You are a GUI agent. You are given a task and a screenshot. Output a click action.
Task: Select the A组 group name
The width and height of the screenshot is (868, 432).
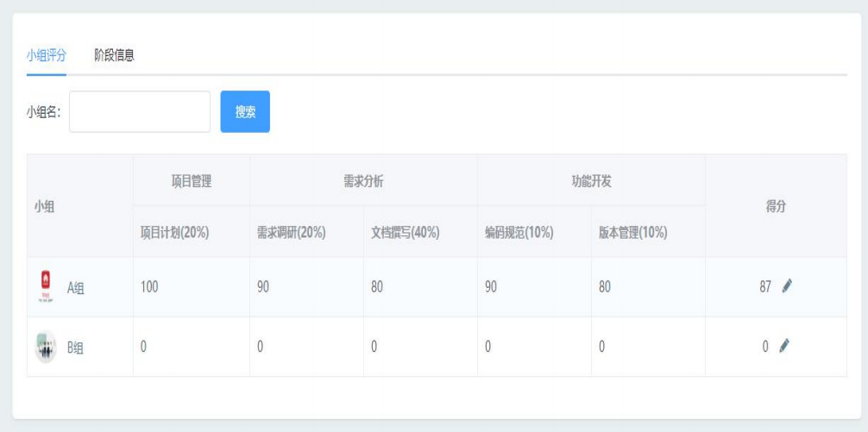pyautogui.click(x=76, y=288)
